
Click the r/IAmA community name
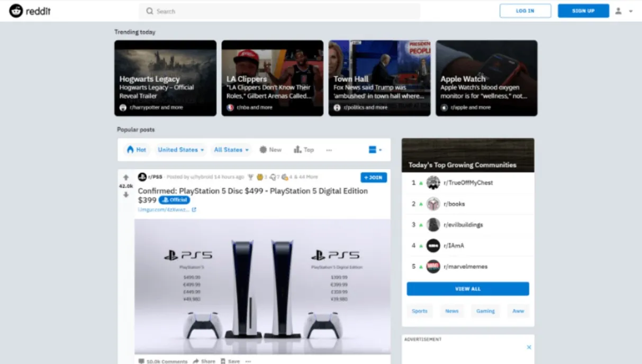(454, 245)
